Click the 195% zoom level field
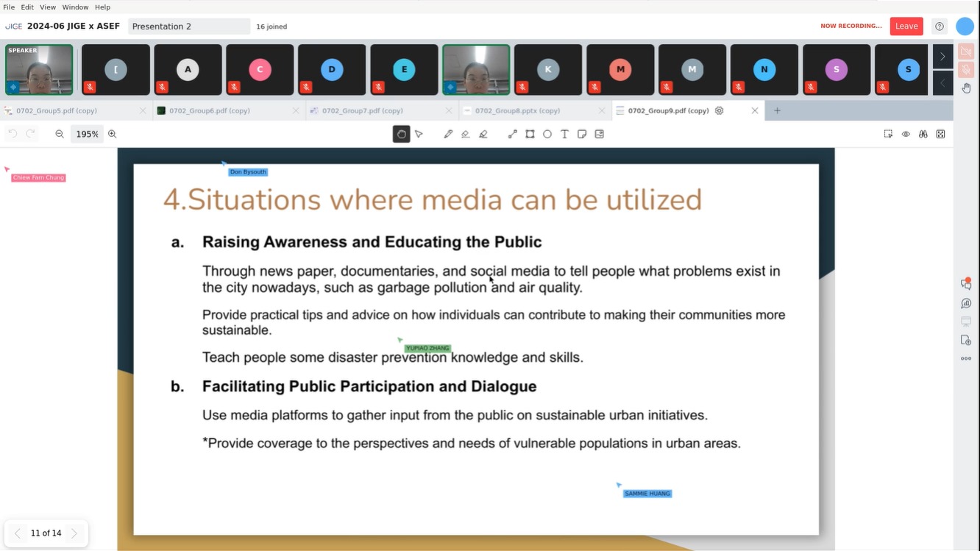980x551 pixels. coord(87,134)
